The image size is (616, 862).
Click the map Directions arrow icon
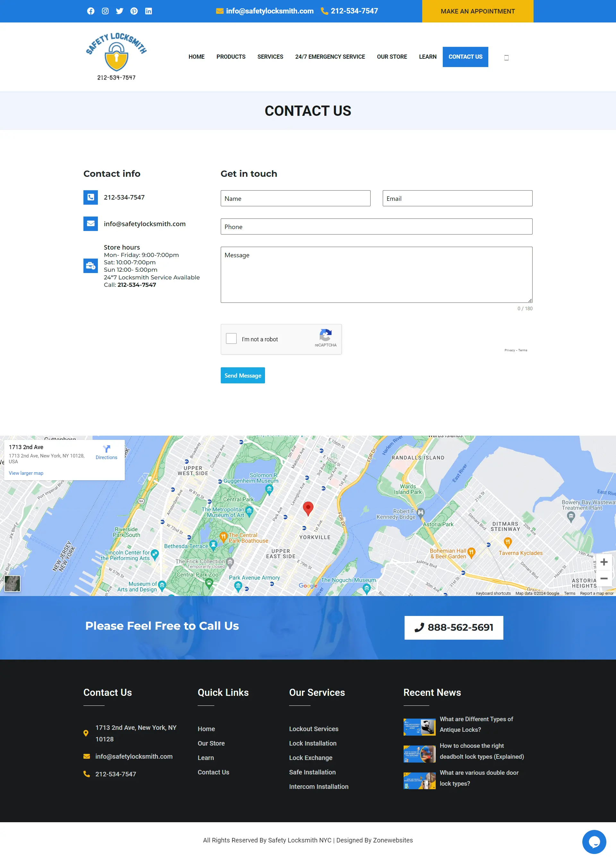point(107,449)
